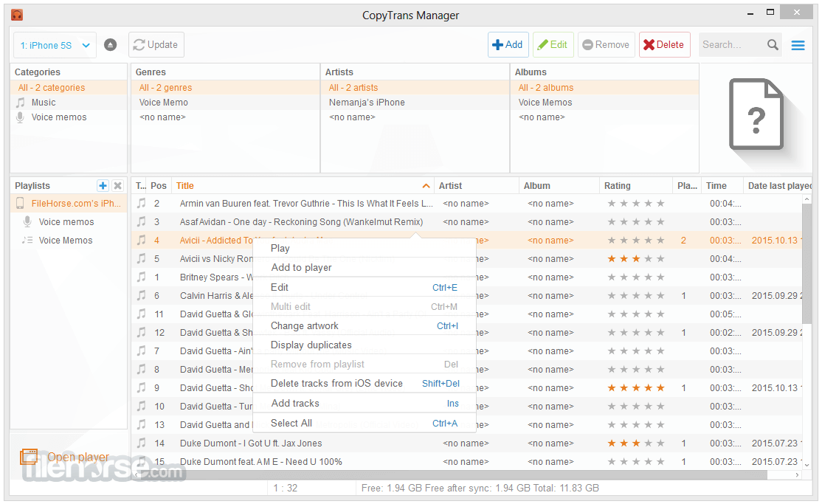Set rating stars for David Guetta position 9 track

[x=636, y=387]
